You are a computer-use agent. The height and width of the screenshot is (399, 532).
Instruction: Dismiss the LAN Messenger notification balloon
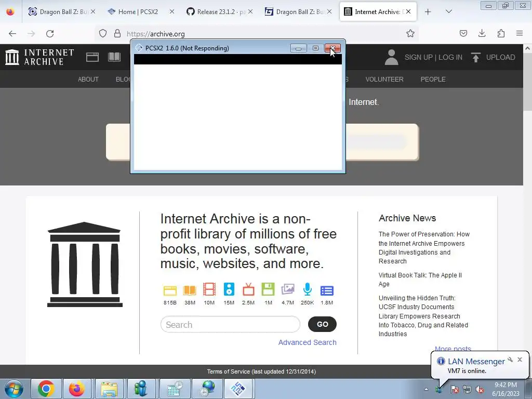click(x=520, y=360)
